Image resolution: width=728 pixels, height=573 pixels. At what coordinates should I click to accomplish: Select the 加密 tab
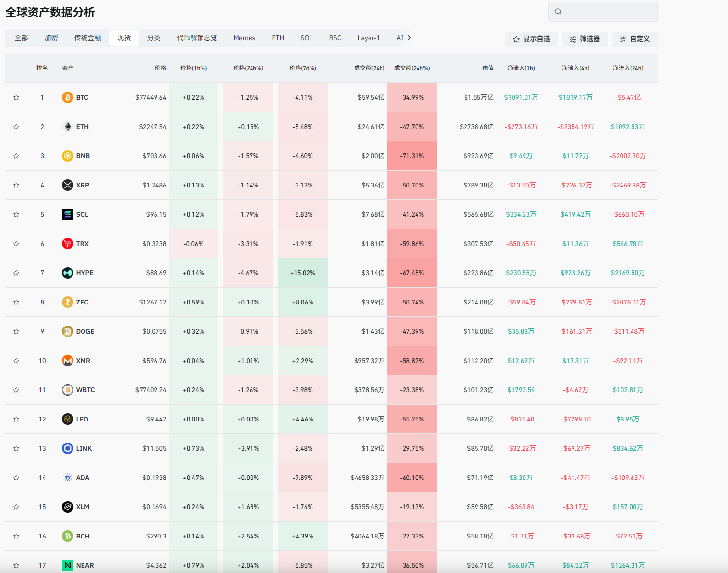[51, 38]
